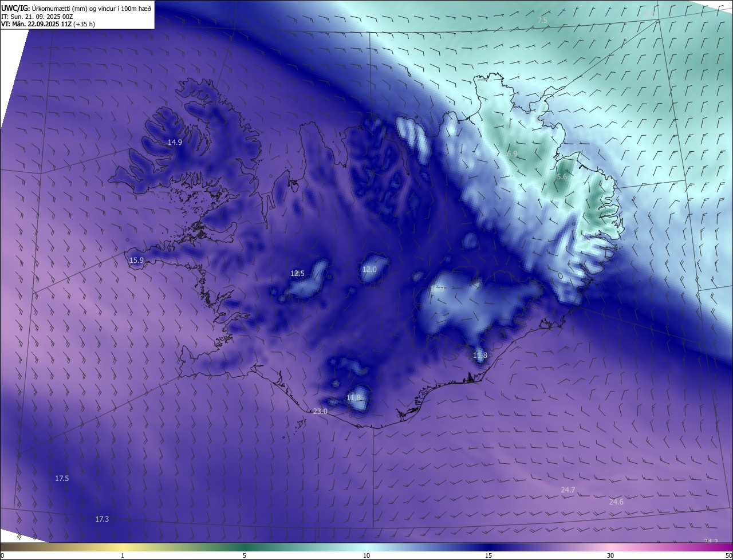This screenshot has width=733, height=560.
Task: Click the 6.9 value in northeast Iceland
Action: (512, 154)
